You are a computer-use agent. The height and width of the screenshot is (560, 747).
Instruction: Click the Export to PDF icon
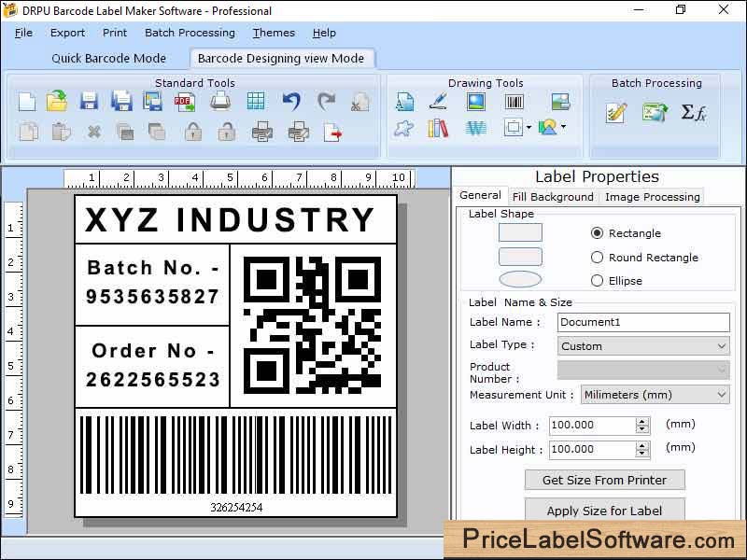pyautogui.click(x=185, y=102)
